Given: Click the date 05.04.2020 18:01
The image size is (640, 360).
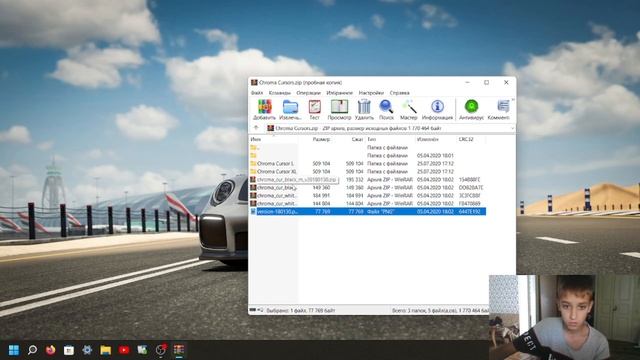Looking at the screenshot, I should (435, 156).
